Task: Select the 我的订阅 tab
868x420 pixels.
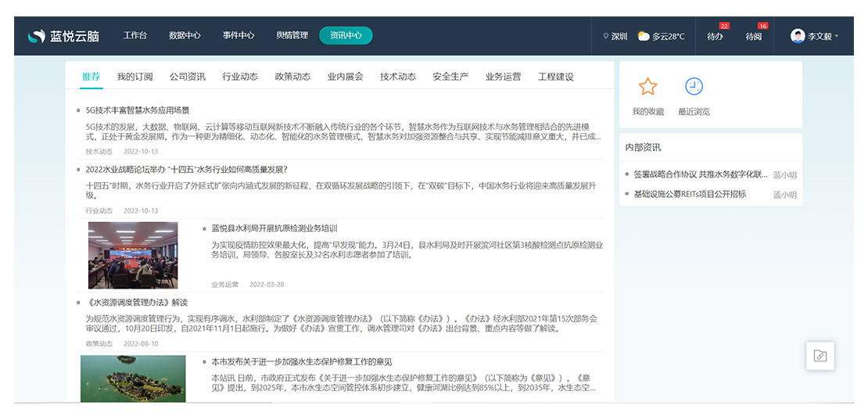Action: pos(135,77)
